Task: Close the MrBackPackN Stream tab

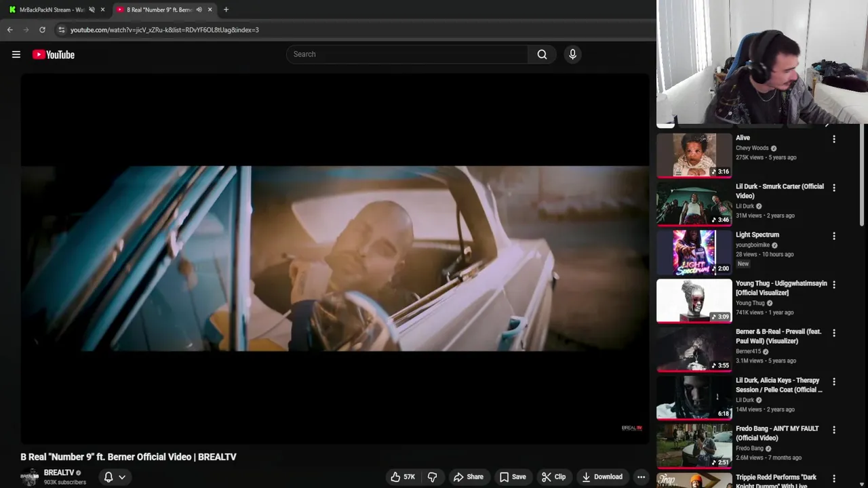Action: (x=102, y=9)
